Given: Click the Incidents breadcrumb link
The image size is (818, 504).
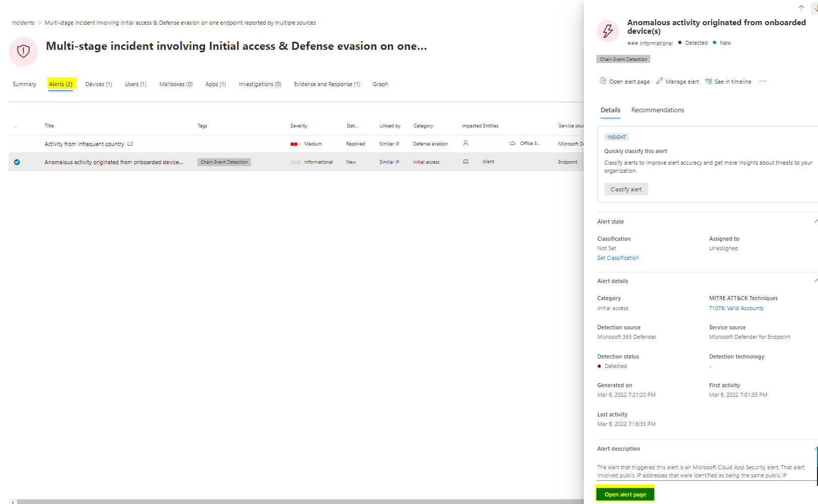Looking at the screenshot, I should coord(23,23).
